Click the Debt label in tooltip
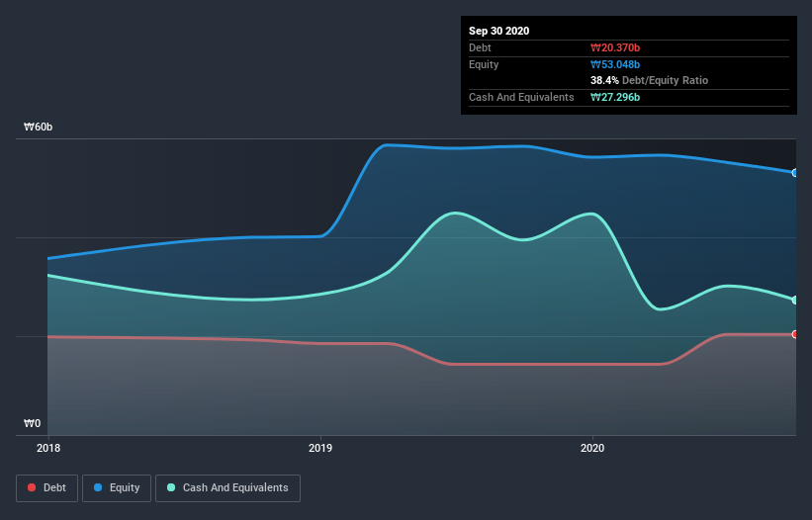 coord(480,47)
